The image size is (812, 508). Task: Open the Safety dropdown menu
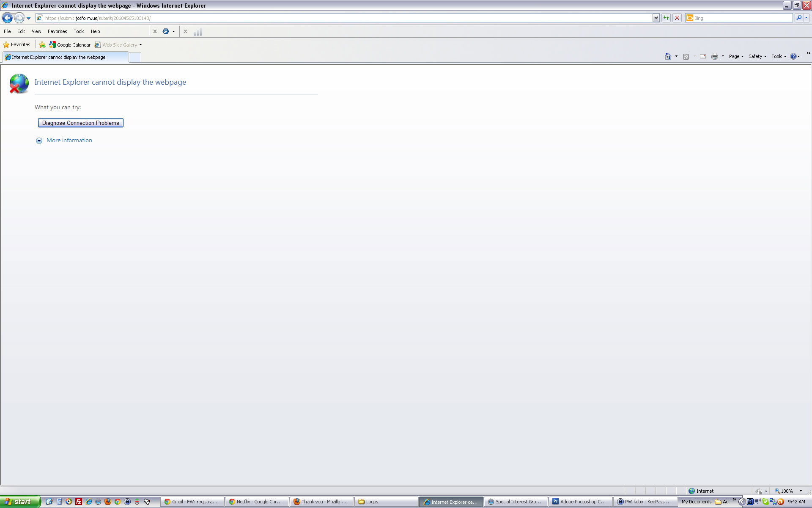tap(757, 56)
